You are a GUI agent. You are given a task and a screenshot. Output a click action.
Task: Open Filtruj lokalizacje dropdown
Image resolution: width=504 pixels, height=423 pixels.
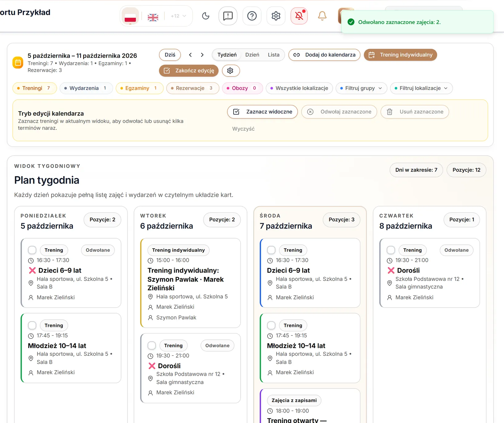click(421, 88)
